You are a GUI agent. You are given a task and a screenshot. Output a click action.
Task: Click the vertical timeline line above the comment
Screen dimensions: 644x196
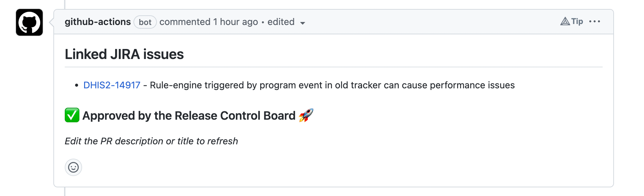click(64, 3)
